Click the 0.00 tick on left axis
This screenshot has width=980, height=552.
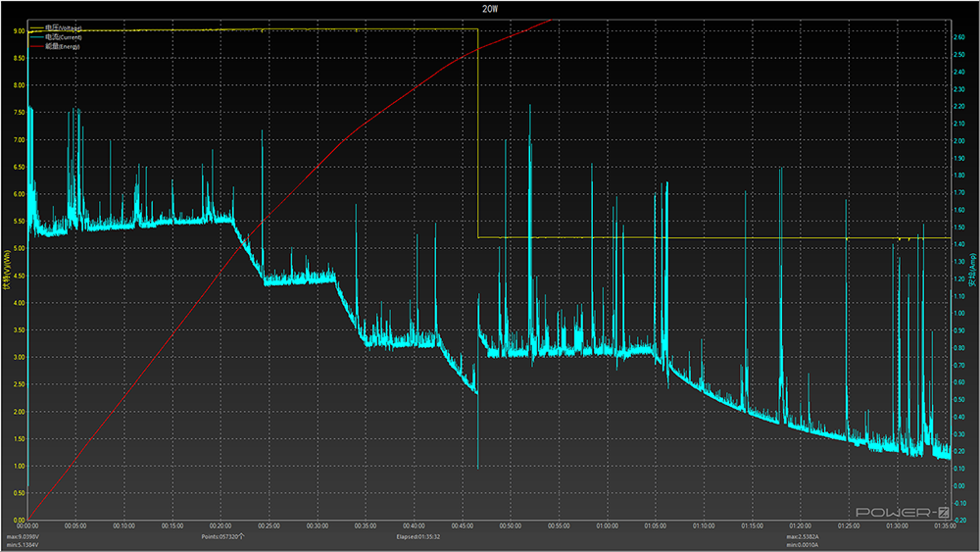click(19, 520)
